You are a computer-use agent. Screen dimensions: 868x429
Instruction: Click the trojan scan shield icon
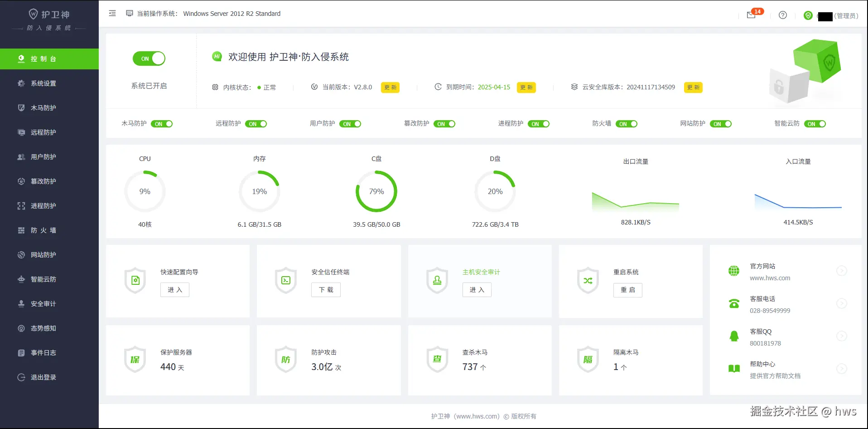click(x=437, y=360)
